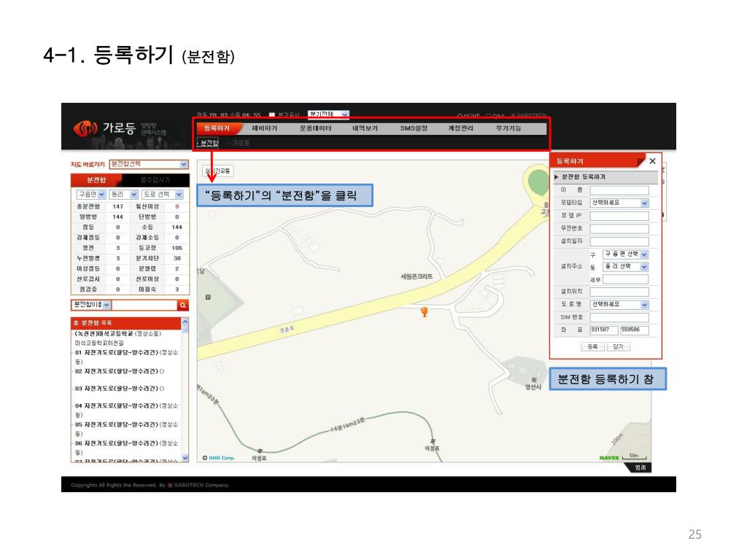
Task: Toggle the 분기표시 checkbox
Action: (x=272, y=114)
